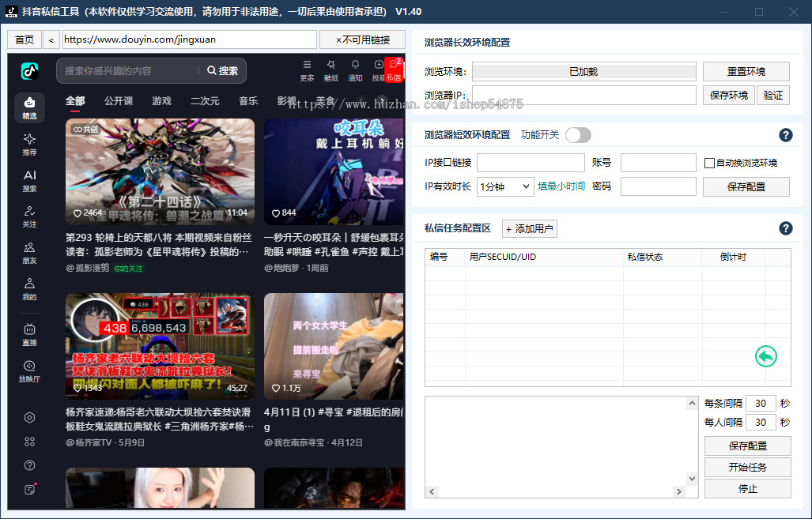The height and width of the screenshot is (519, 812).
Task: Select the 游戏 category tab
Action: [161, 101]
